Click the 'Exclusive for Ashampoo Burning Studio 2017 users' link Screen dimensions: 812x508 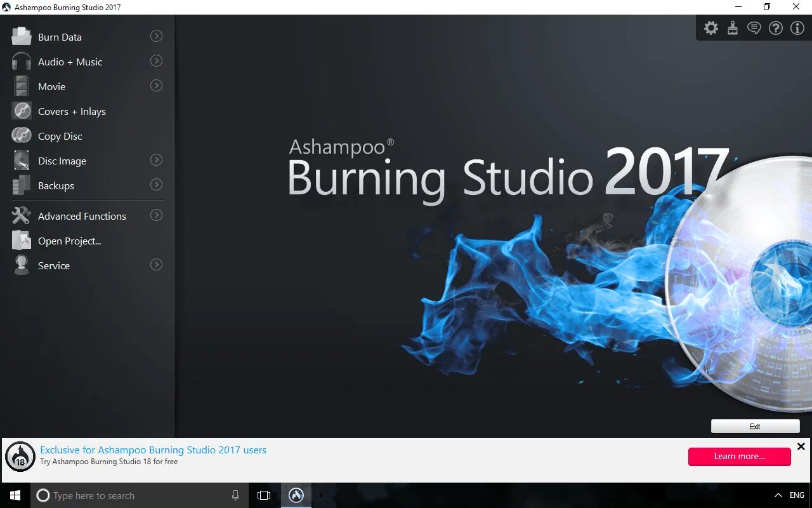click(x=153, y=450)
